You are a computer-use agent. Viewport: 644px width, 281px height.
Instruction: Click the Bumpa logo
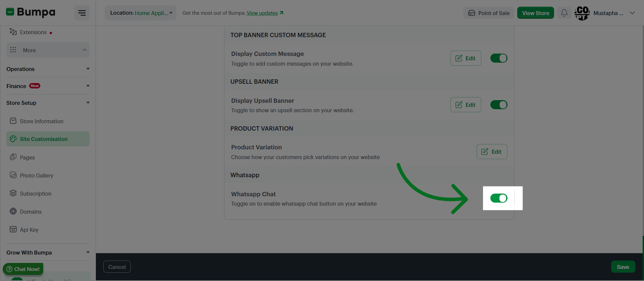click(31, 13)
